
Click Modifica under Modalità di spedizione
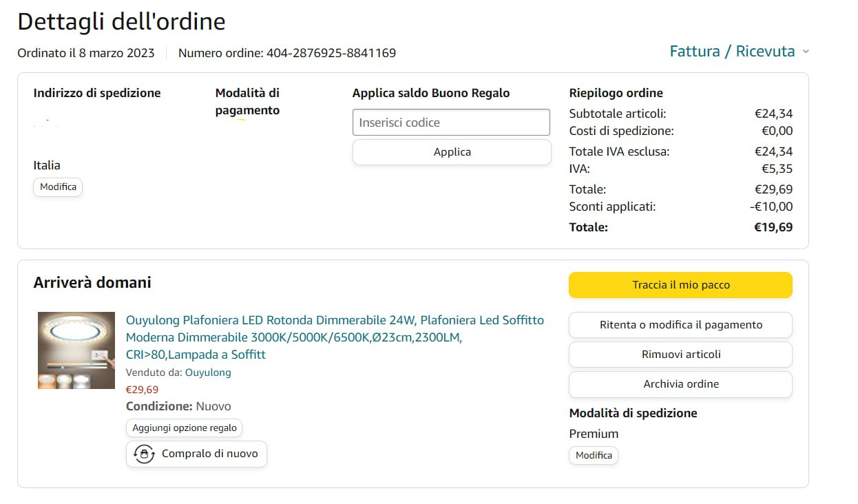594,455
